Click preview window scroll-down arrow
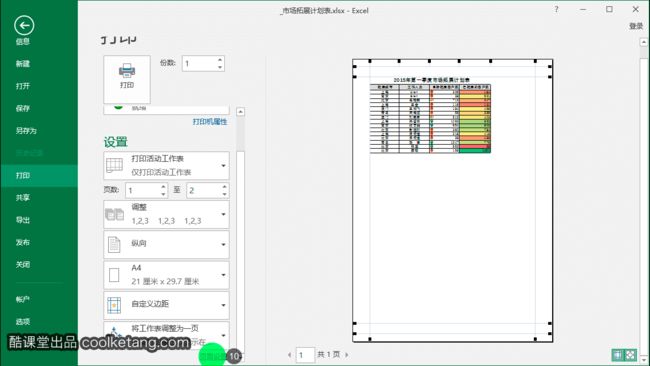The width and height of the screenshot is (650, 366). tap(643, 359)
